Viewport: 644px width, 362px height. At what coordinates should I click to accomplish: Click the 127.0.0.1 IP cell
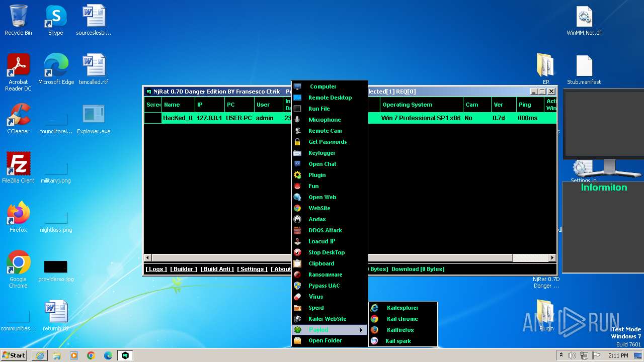[x=209, y=118]
